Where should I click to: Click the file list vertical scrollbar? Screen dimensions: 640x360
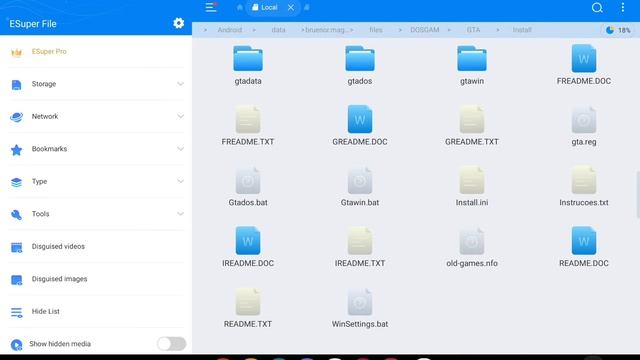[x=638, y=195]
